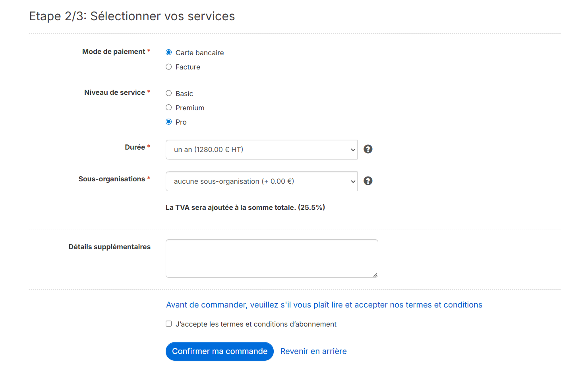The width and height of the screenshot is (588, 371).
Task: Choose Facture as payment mode
Action: [169, 67]
